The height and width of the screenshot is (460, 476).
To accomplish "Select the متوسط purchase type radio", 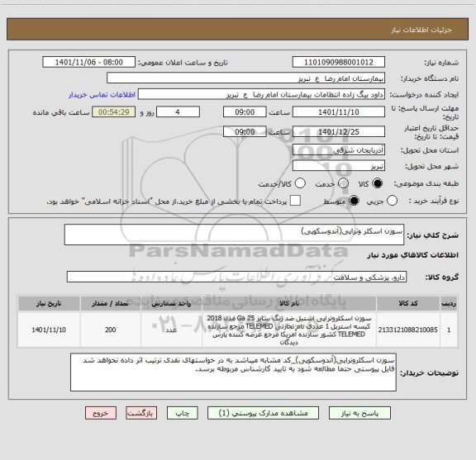I will (354, 201).
